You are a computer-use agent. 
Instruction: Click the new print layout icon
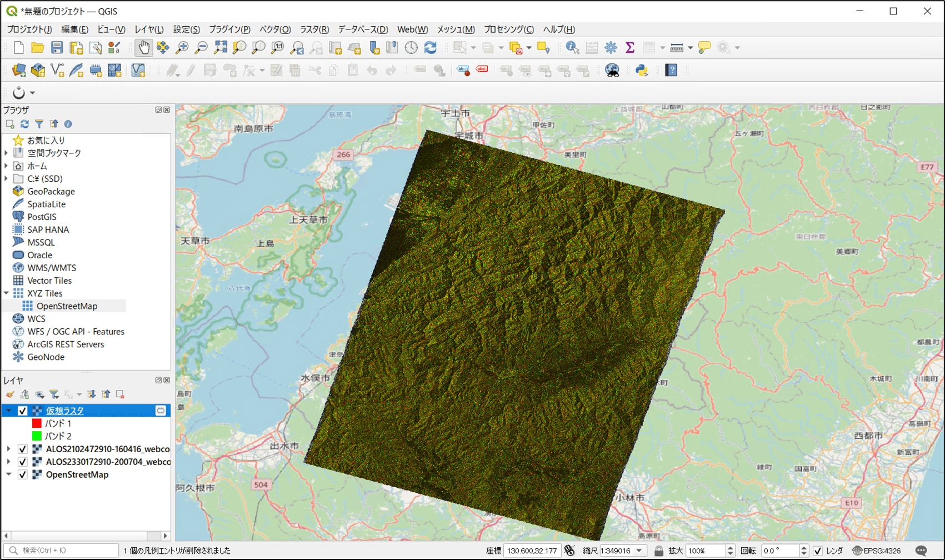(76, 48)
